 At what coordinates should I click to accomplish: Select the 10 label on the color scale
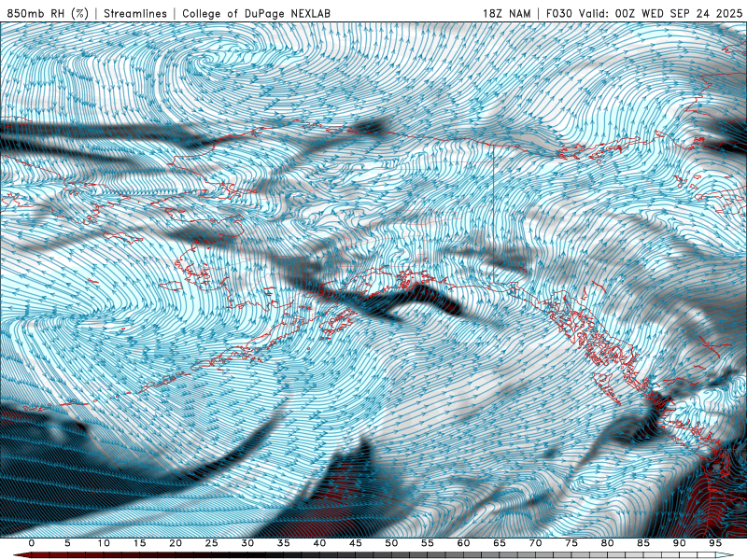point(104,543)
